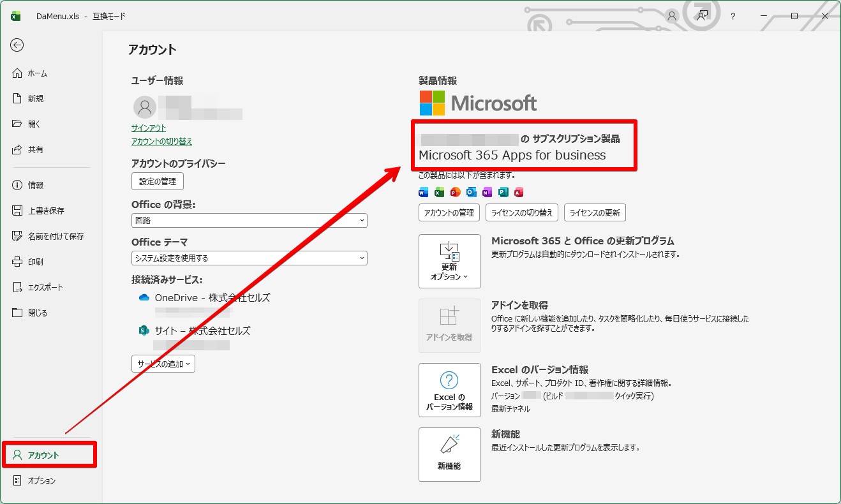Open the Office の背景 dropdown showing 回路
The height and width of the screenshot is (504, 841).
(249, 220)
